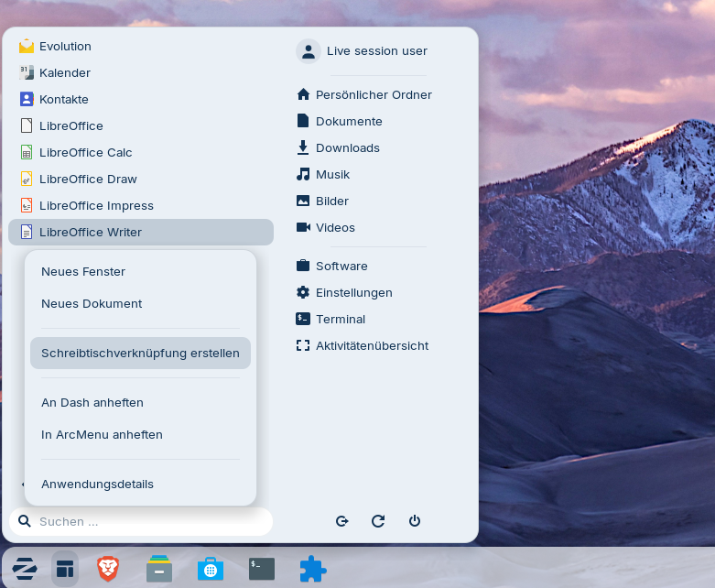
Task: Open the Evolution mail app
Action: coord(64,47)
